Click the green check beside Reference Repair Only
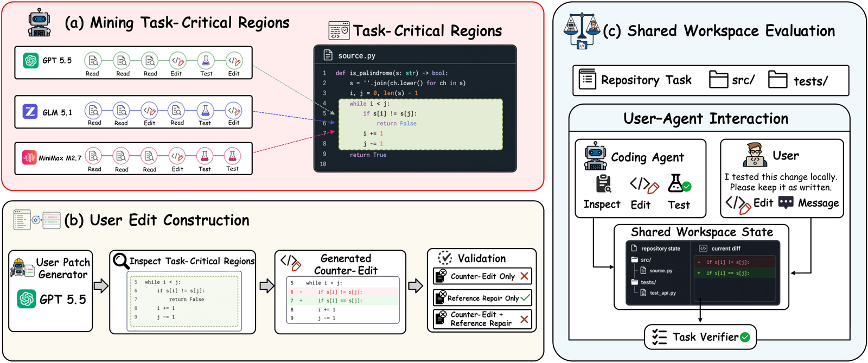868x363 pixels. click(x=525, y=298)
